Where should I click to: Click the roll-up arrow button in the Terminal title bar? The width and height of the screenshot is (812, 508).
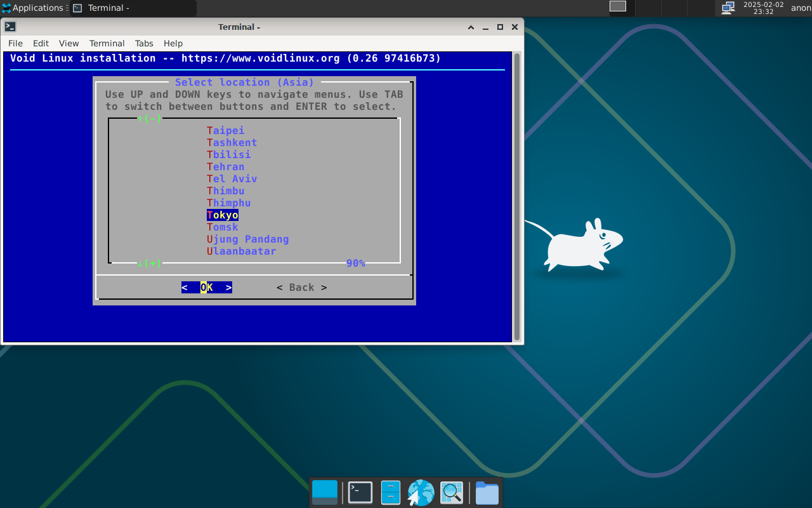[x=471, y=27]
